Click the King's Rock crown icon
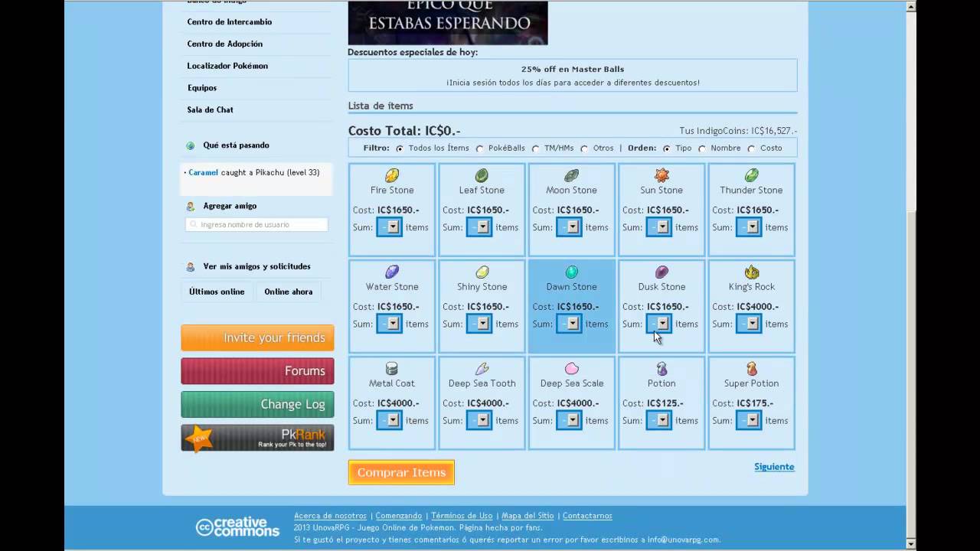Image resolution: width=980 pixels, height=551 pixels. tap(751, 272)
